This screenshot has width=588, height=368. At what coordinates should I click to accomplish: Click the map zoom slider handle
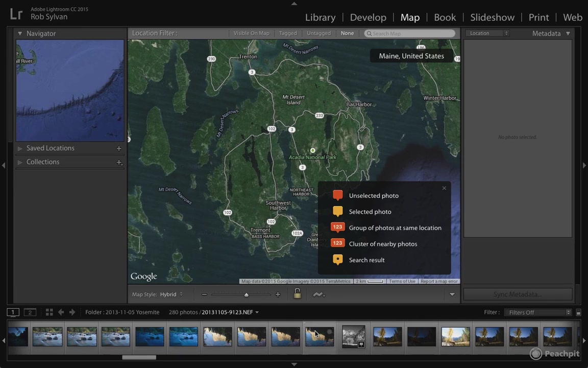point(247,295)
